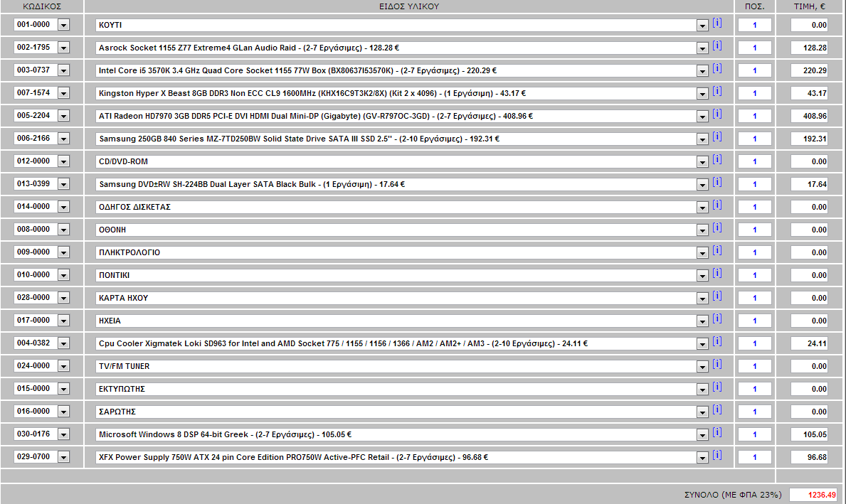Viewport: 846px width, 504px height.
Task: Open info link [i] for ATI Radeon HD7970 row
Action: click(x=717, y=114)
